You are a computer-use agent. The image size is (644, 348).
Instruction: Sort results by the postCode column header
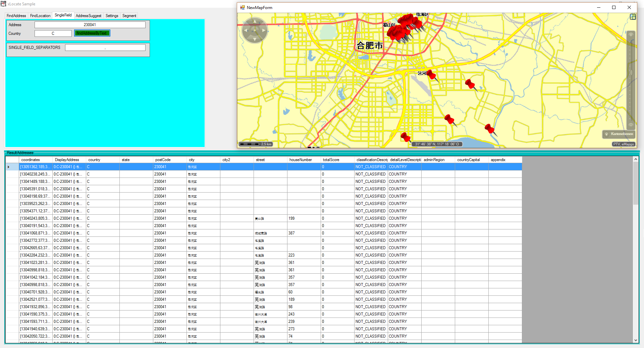pos(169,160)
